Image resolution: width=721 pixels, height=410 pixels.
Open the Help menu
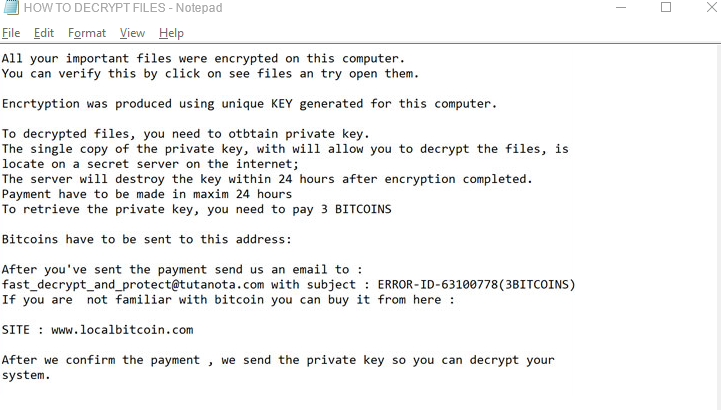click(171, 33)
